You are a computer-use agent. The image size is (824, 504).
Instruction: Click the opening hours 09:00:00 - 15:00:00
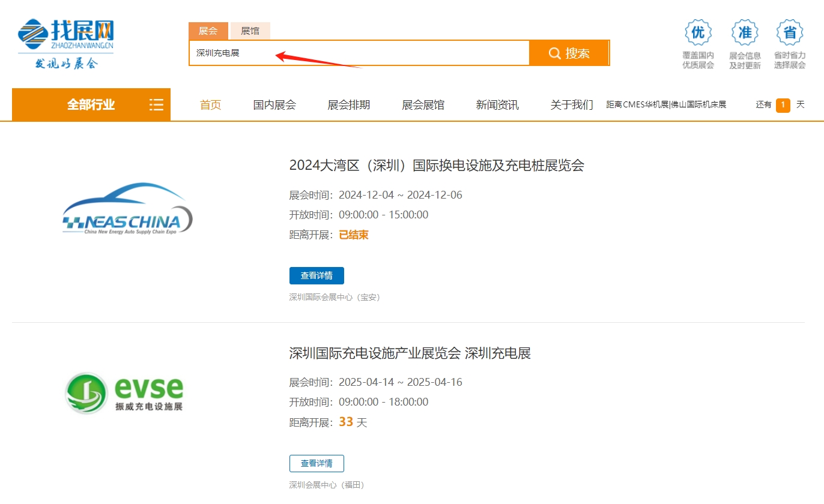click(384, 215)
